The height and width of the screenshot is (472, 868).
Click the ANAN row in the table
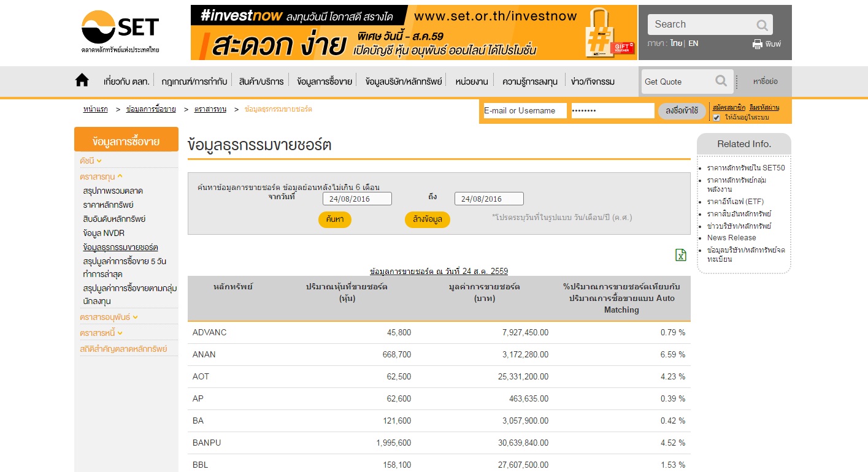tap(439, 354)
